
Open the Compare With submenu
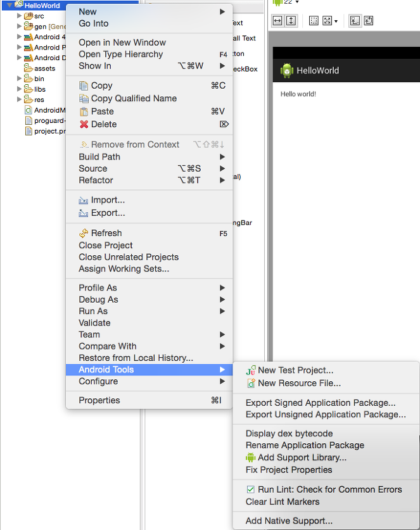[x=149, y=346]
